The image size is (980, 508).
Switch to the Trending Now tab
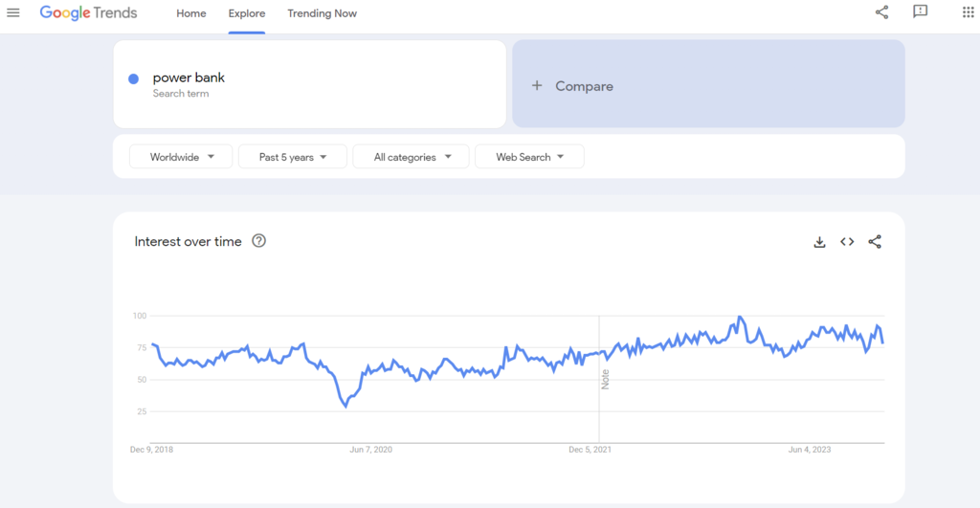322,13
